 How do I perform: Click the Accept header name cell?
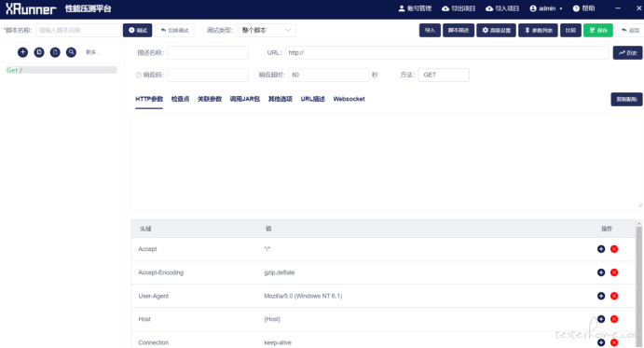pos(147,249)
